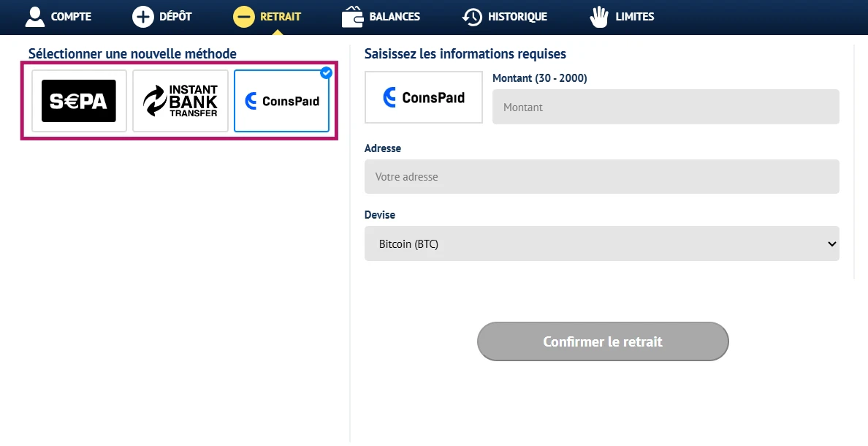The image size is (868, 446).
Task: Open the Devise Bitcoin (BTC) dropdown
Action: coord(602,243)
